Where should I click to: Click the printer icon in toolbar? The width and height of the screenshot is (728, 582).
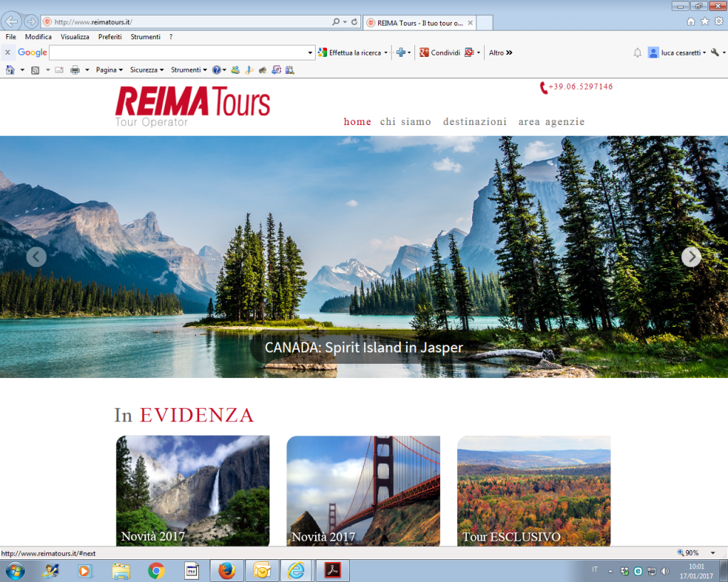(75, 70)
